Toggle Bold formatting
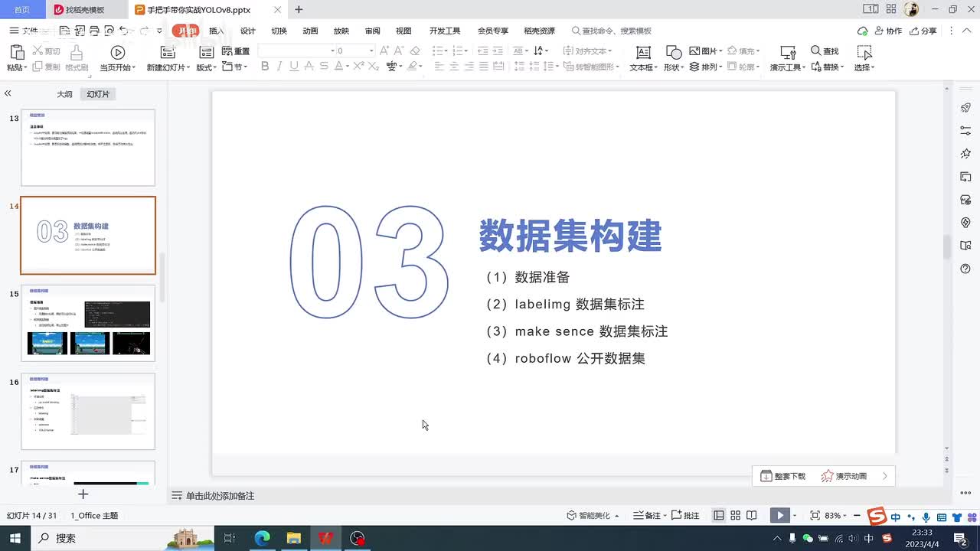 pos(265,67)
